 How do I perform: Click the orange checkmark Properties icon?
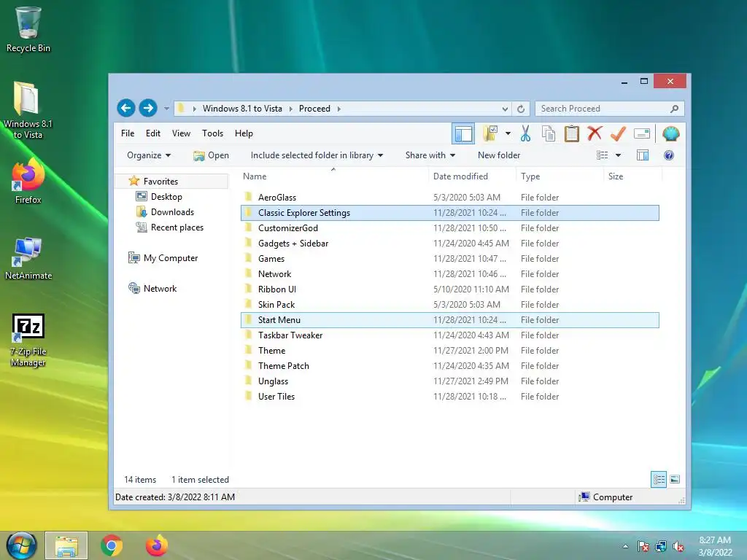[618, 134]
